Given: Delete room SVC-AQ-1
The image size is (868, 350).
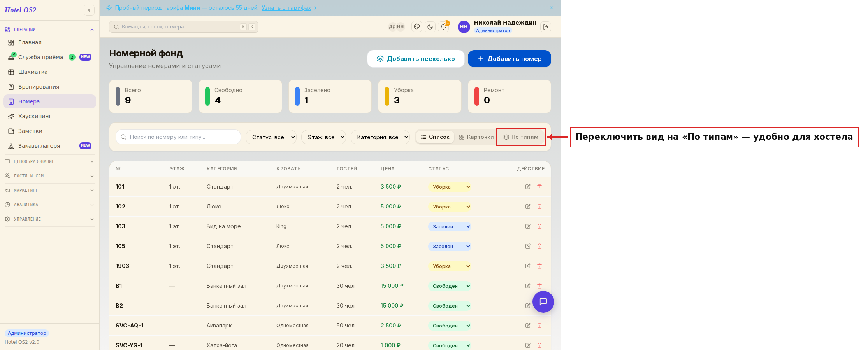Looking at the screenshot, I should click(x=539, y=325).
